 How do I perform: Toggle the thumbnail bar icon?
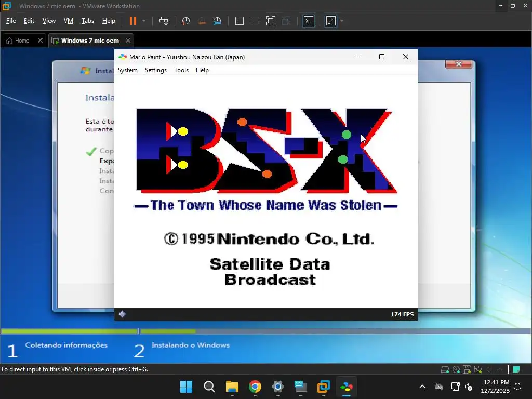point(255,21)
